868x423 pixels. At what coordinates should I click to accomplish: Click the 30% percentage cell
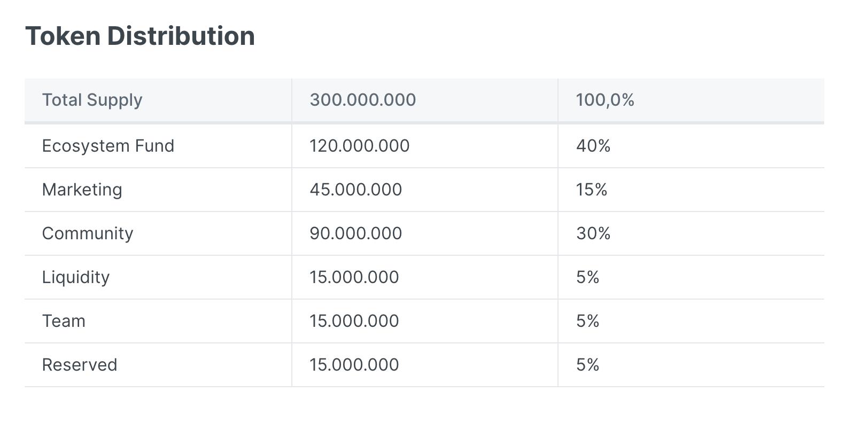(593, 233)
